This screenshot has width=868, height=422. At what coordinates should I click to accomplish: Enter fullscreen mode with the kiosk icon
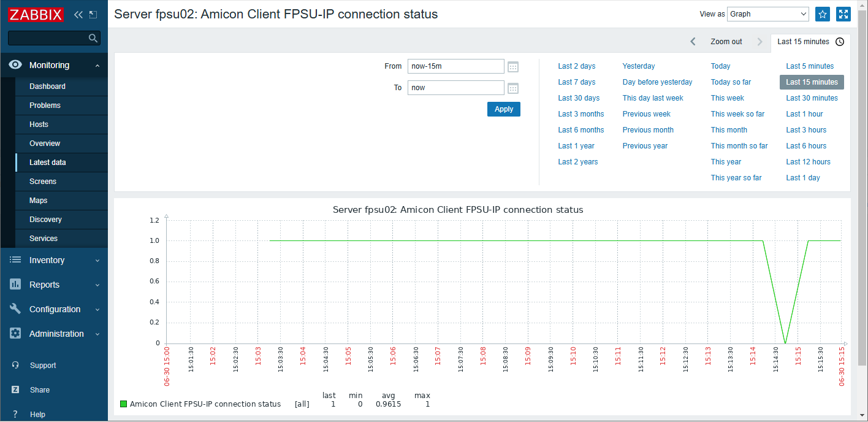tap(843, 14)
